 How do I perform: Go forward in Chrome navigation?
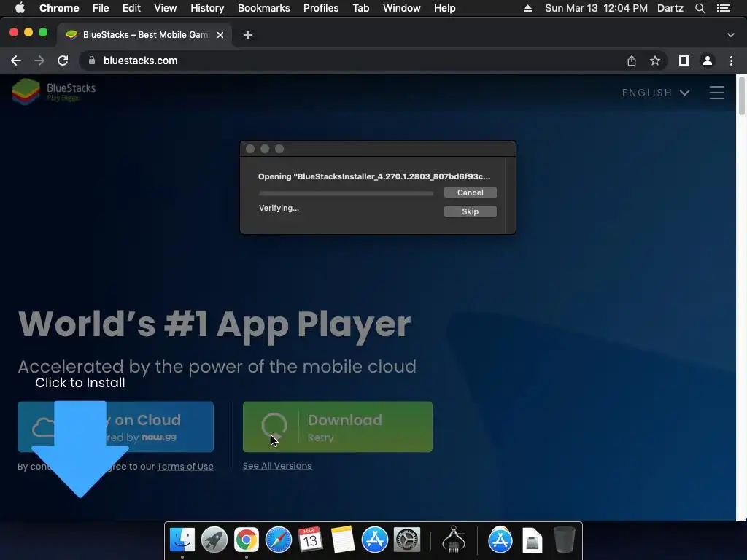(x=39, y=61)
